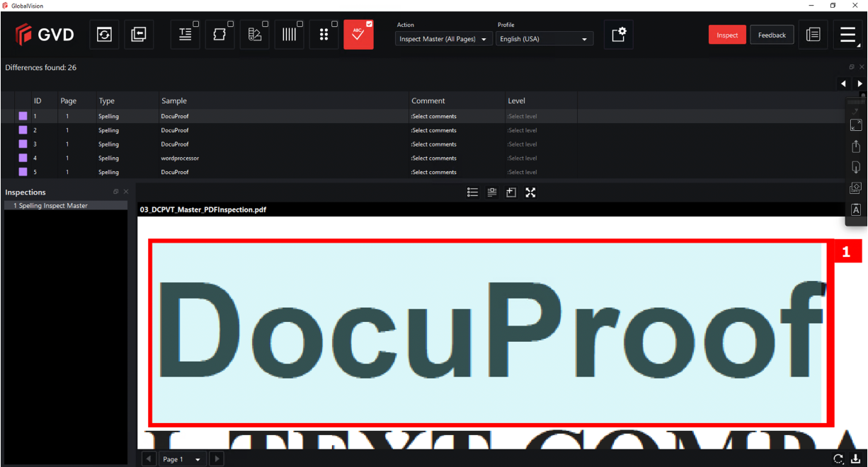Select the Barcode inspection mode icon
This screenshot has height=467, width=868.
(289, 35)
